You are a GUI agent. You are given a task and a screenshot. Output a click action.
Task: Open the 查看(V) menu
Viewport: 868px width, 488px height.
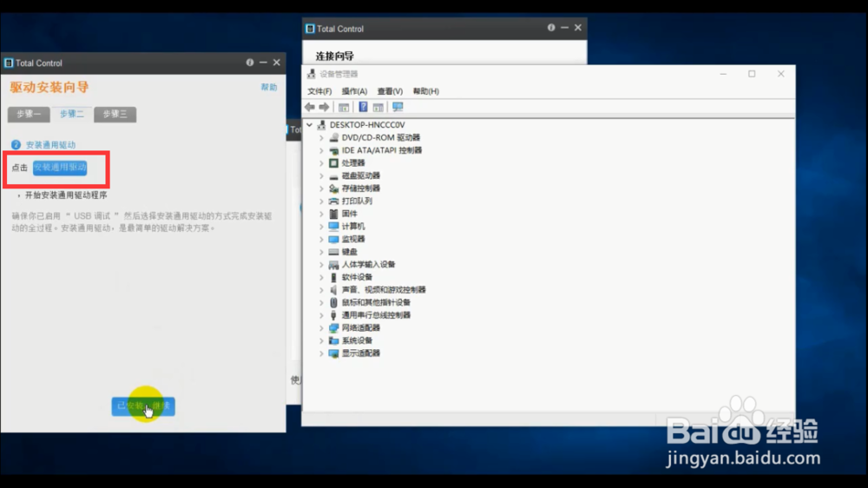390,91
